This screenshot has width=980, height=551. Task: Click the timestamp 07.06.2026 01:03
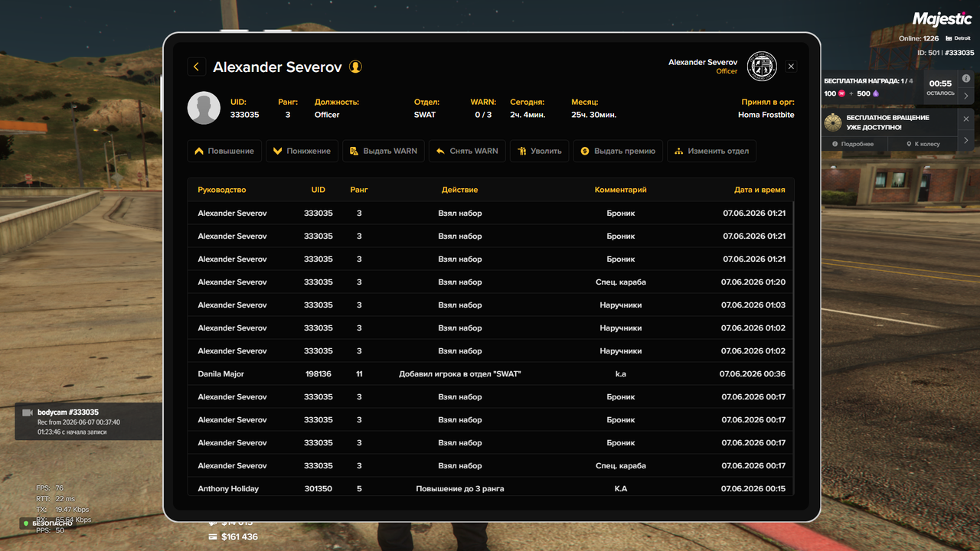753,305
